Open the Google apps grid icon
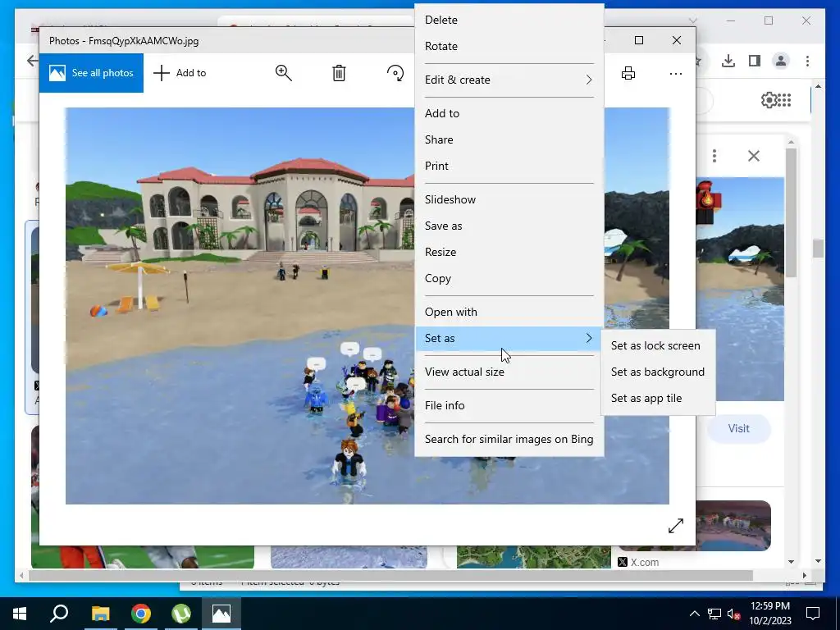This screenshot has width=840, height=630. pos(784,100)
